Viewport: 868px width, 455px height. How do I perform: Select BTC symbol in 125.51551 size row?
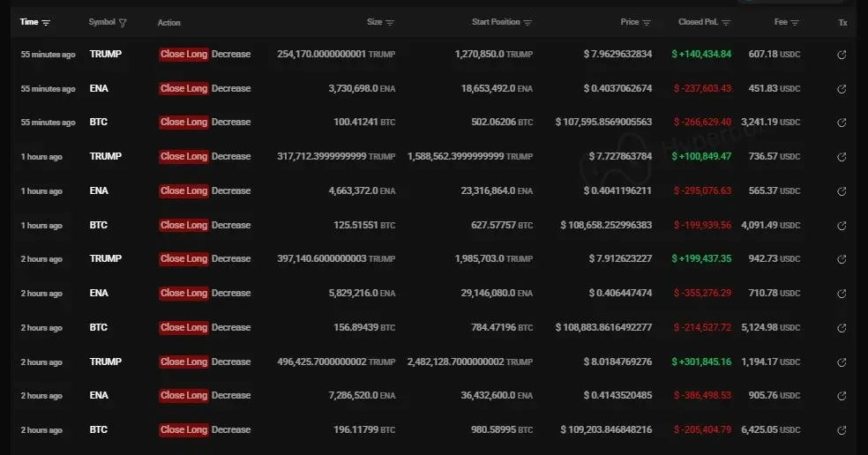tap(98, 225)
